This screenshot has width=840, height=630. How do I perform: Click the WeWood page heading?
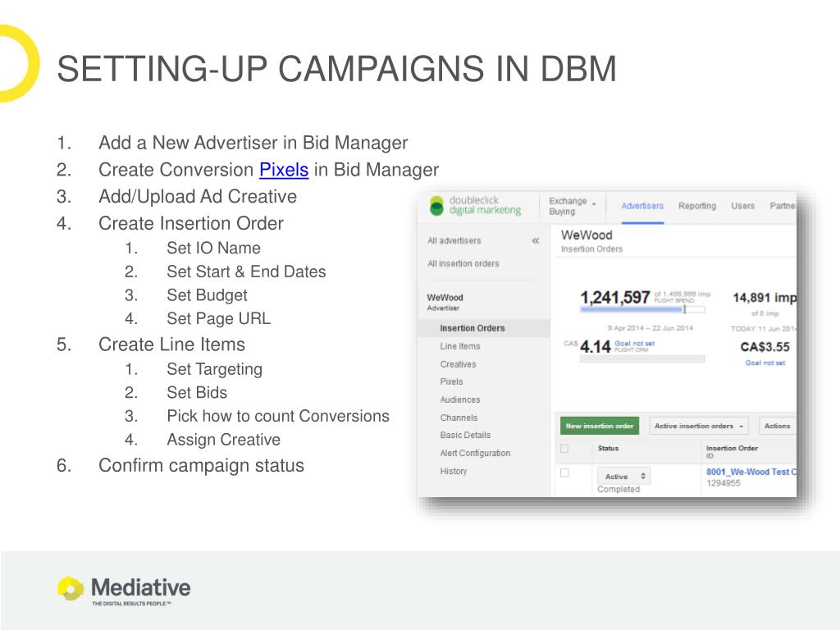587,235
